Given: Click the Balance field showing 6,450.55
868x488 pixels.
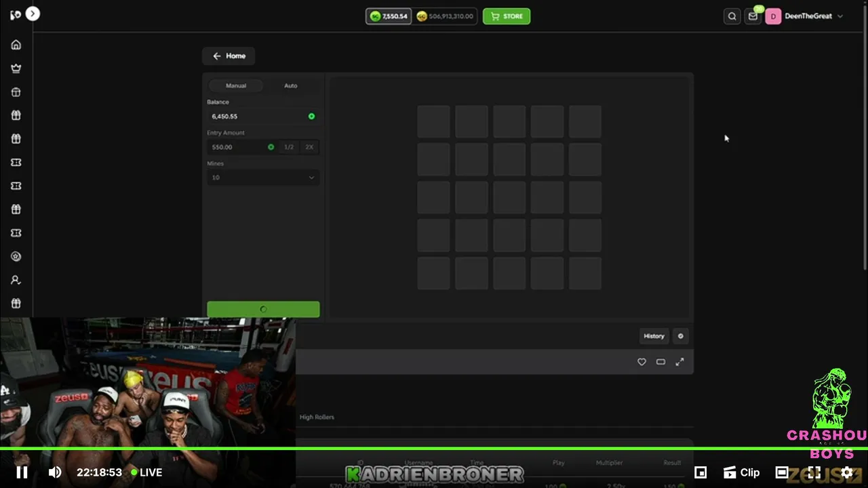Looking at the screenshot, I should tap(263, 117).
